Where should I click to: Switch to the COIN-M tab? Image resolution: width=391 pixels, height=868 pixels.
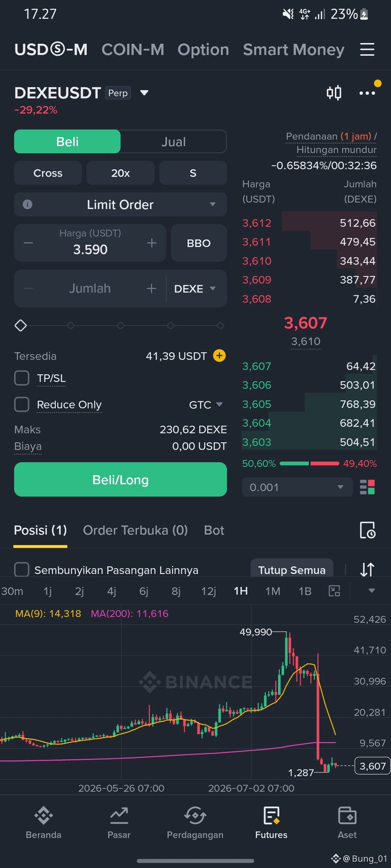click(133, 50)
